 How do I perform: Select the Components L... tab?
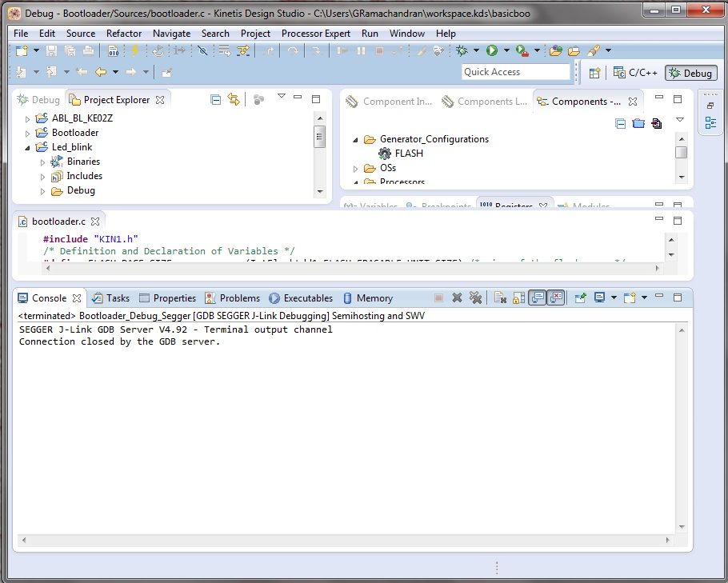point(484,102)
